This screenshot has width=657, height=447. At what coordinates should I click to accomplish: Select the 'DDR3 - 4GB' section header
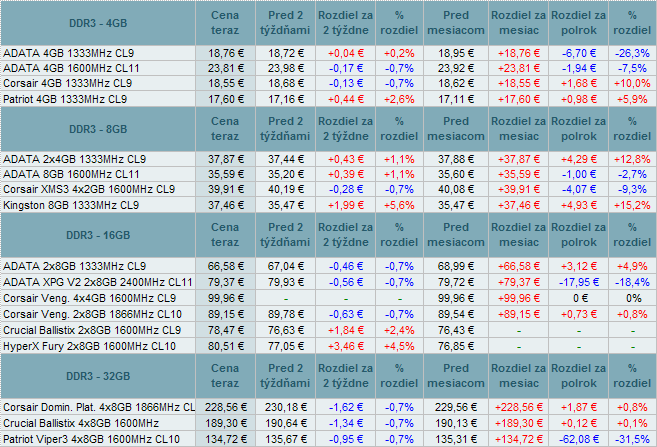coord(98,23)
